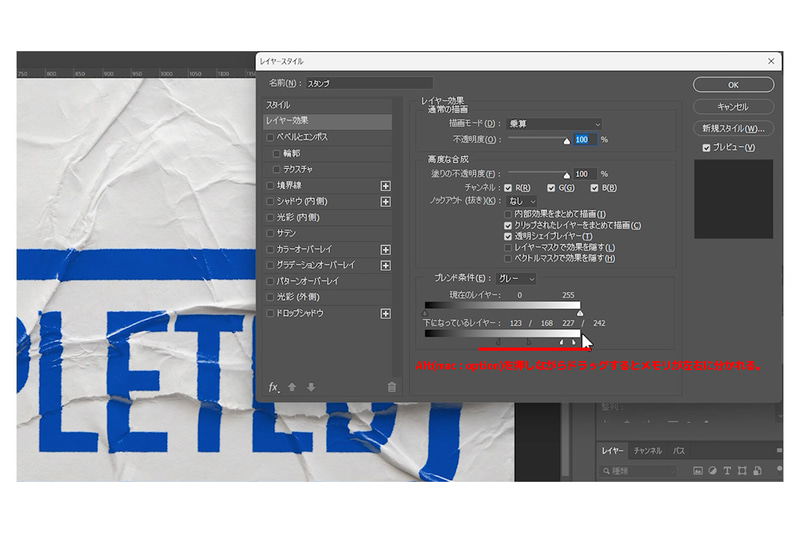Toggle the B(B) channel checkbox
Viewport: 800px width, 533px height.
click(x=594, y=188)
